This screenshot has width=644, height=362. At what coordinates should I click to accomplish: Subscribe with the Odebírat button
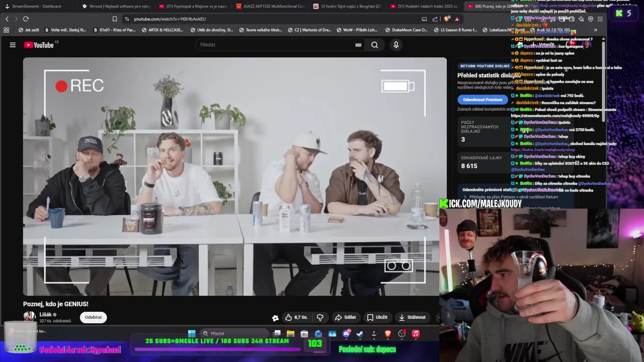[x=93, y=317]
